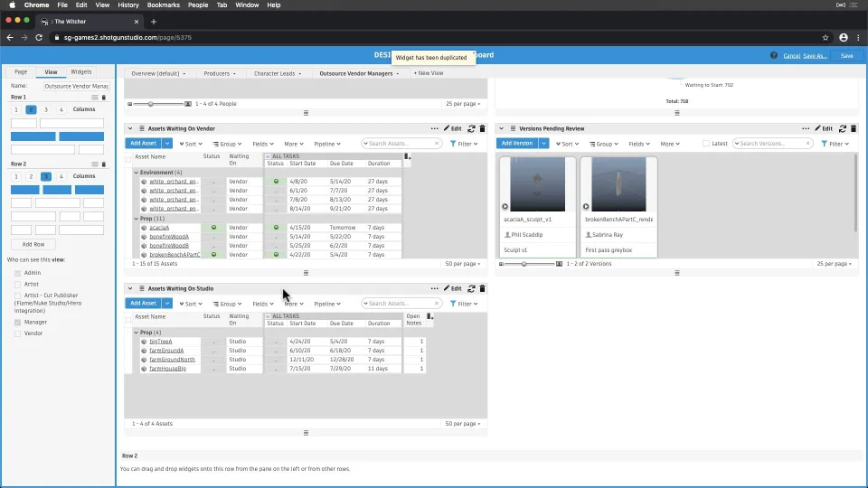The height and width of the screenshot is (488, 868).
Task: Play the acaciaA_sculpt_v1 version thumbnail
Action: click(x=505, y=206)
